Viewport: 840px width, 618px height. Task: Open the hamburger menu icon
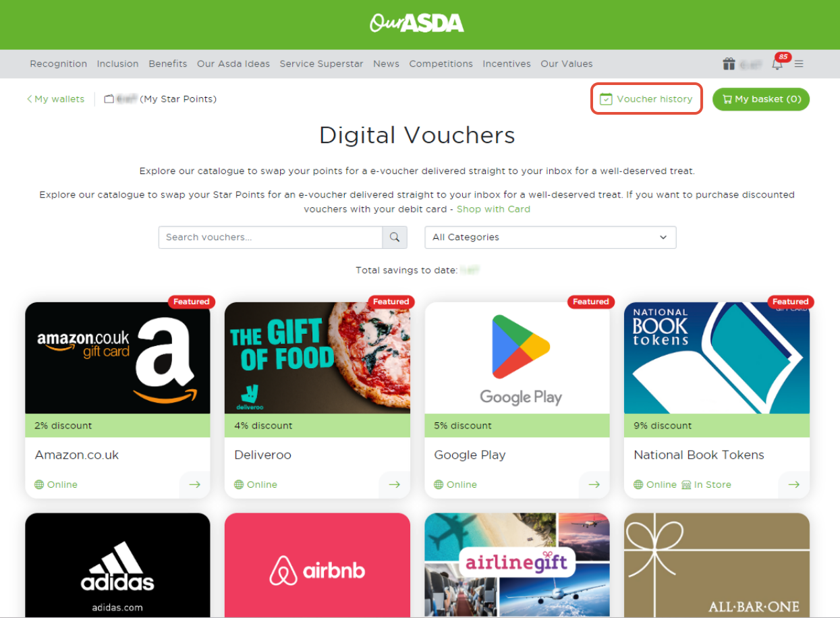(799, 64)
